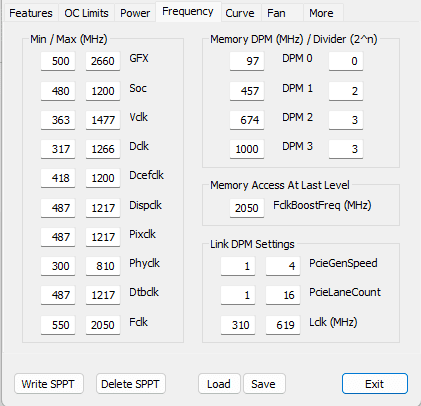The image size is (421, 406).
Task: Open the Curve tab
Action: pos(240,13)
